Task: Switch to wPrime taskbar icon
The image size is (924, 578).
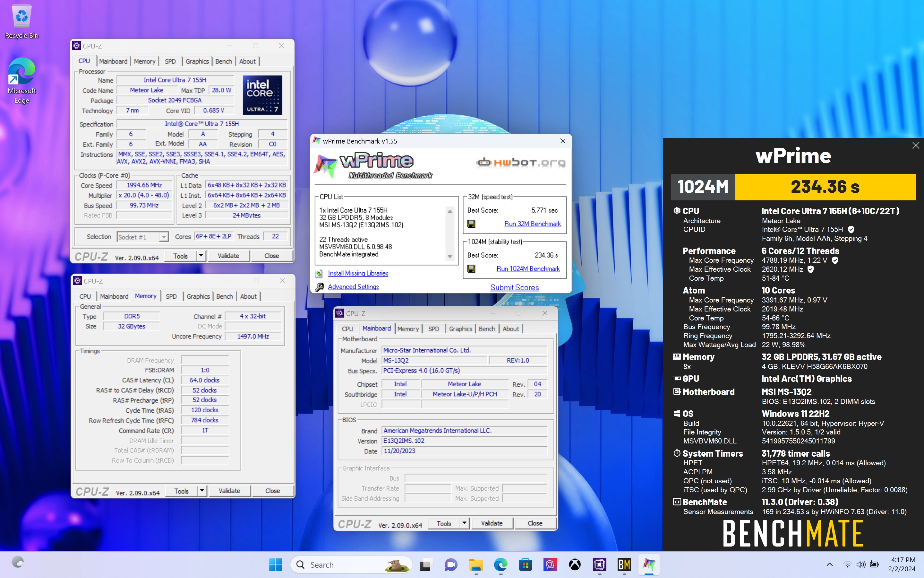Action: [649, 565]
